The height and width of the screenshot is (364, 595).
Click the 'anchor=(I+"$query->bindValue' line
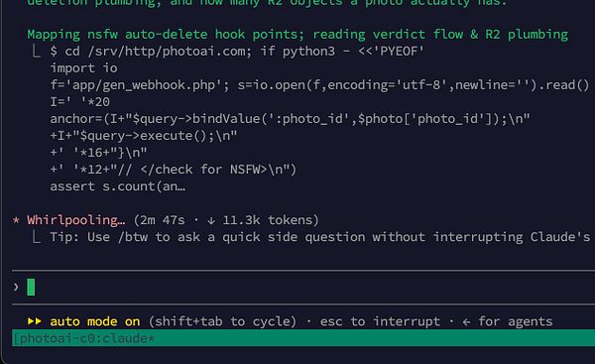click(x=290, y=119)
